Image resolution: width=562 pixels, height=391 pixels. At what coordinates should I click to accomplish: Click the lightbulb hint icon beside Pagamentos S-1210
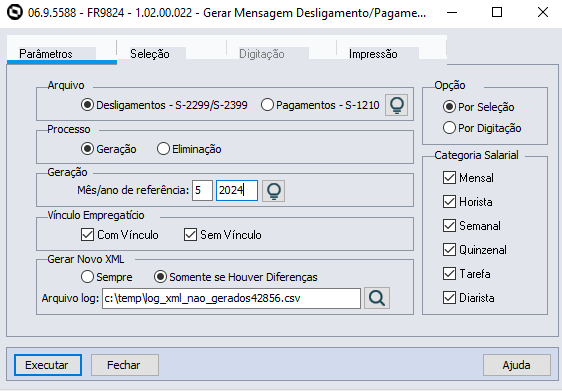396,105
